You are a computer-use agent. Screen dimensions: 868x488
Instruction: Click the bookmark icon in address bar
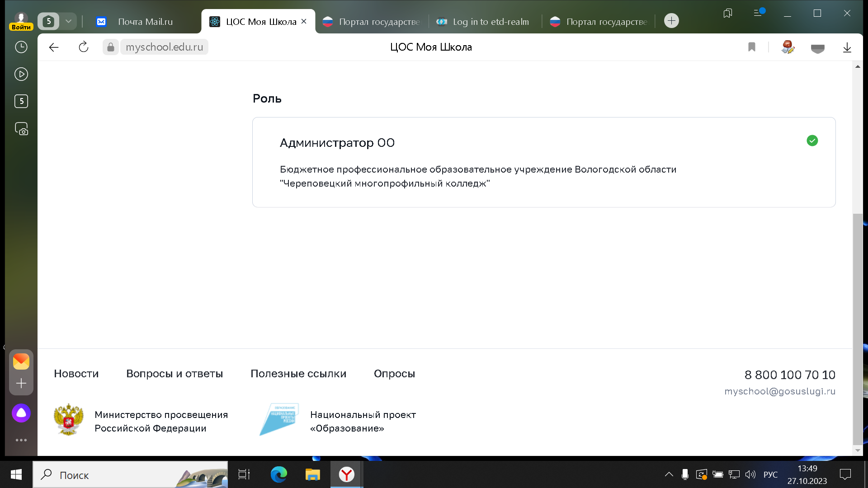point(751,47)
